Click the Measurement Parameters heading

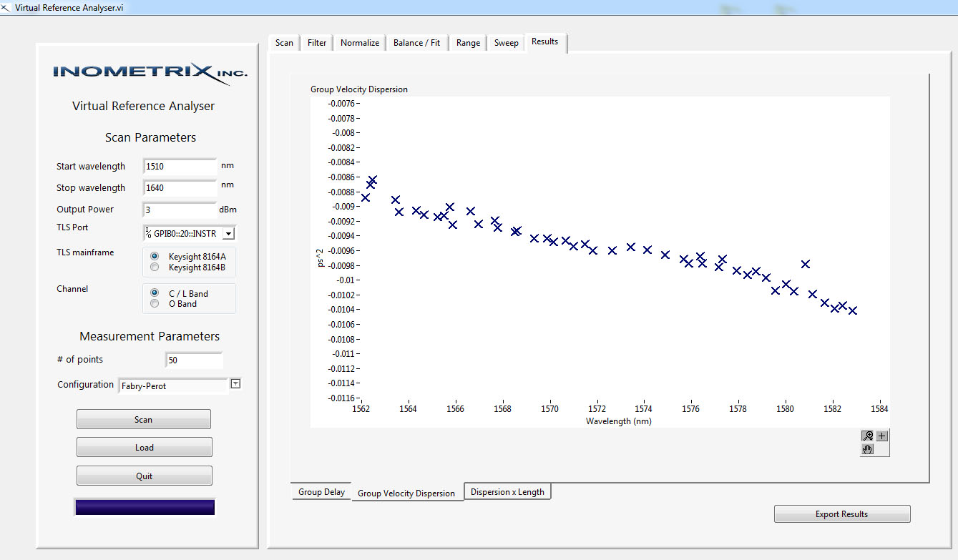click(x=150, y=336)
